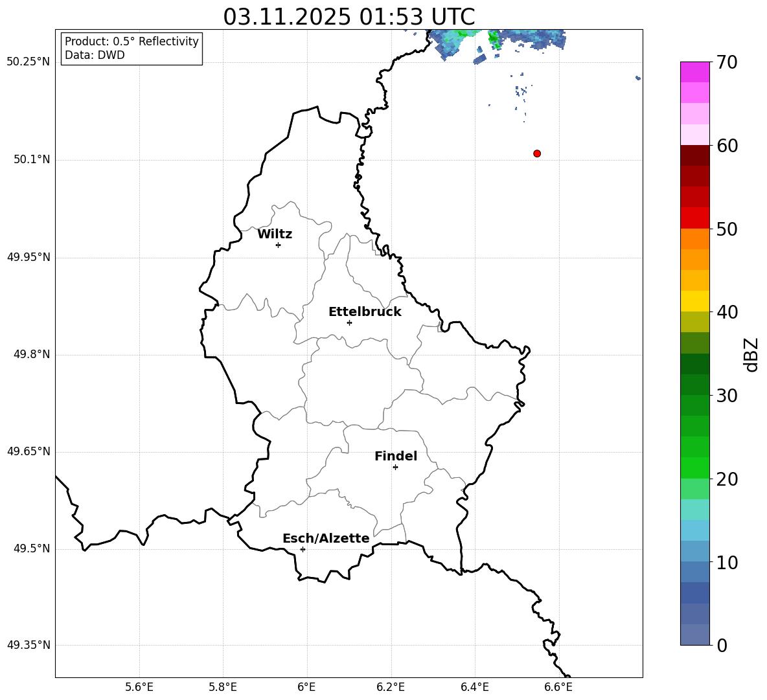Click the 6.2°E longitude label
The image size is (767, 700).
point(391,687)
